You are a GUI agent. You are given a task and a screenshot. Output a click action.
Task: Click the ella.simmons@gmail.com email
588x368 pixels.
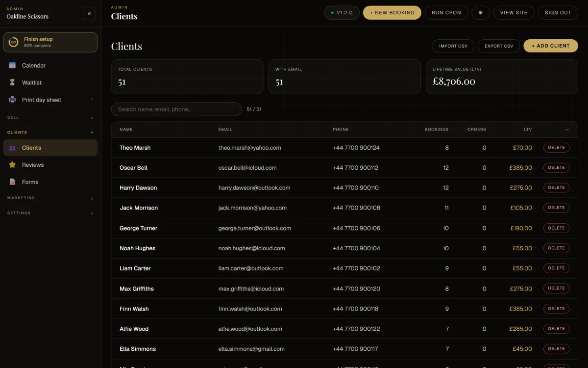tap(251, 349)
